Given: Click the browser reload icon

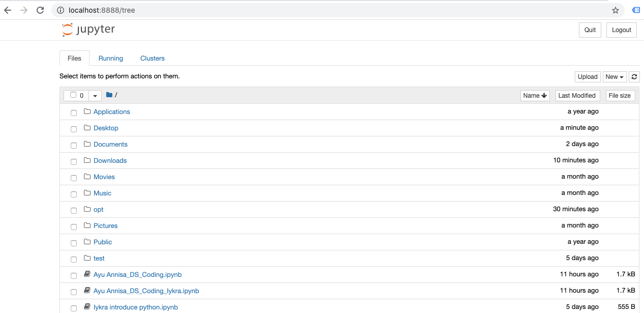Looking at the screenshot, I should [x=40, y=10].
